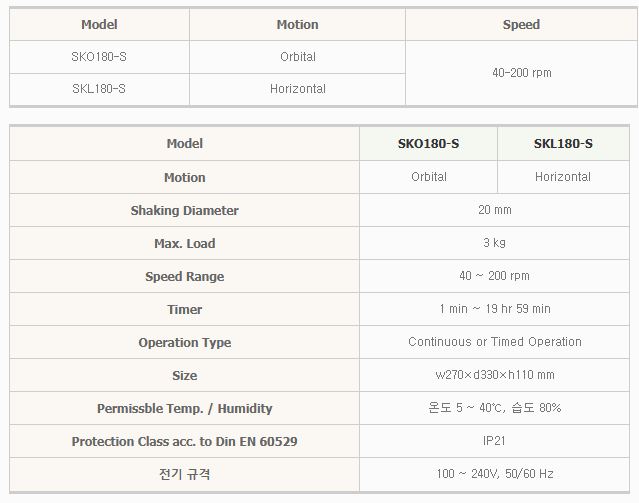The height and width of the screenshot is (503, 639).
Task: Click the Permissble Temp. / Humidity label
Action: (x=184, y=409)
